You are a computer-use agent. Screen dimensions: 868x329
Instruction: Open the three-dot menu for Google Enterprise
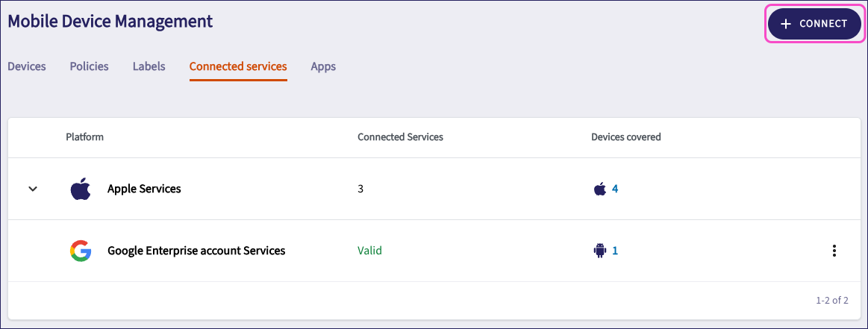pyautogui.click(x=834, y=251)
